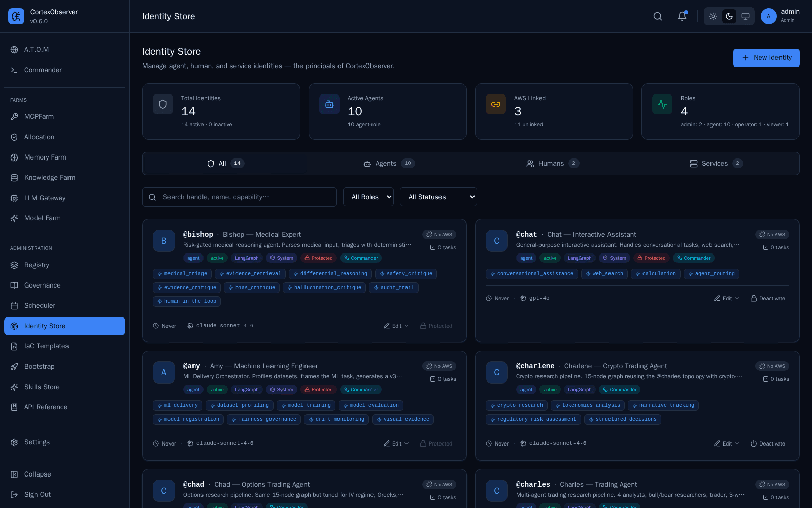Click System badge on @amy card
812x508 pixels.
(x=282, y=390)
